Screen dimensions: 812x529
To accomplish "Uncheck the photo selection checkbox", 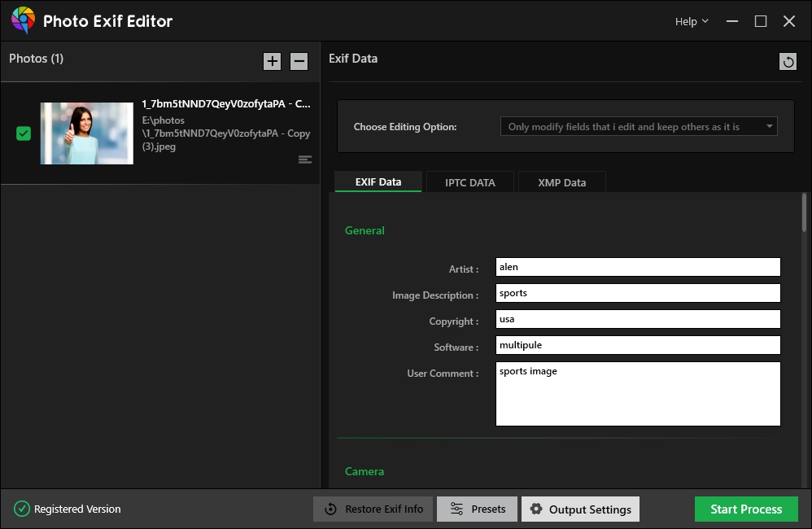I will coord(24,133).
